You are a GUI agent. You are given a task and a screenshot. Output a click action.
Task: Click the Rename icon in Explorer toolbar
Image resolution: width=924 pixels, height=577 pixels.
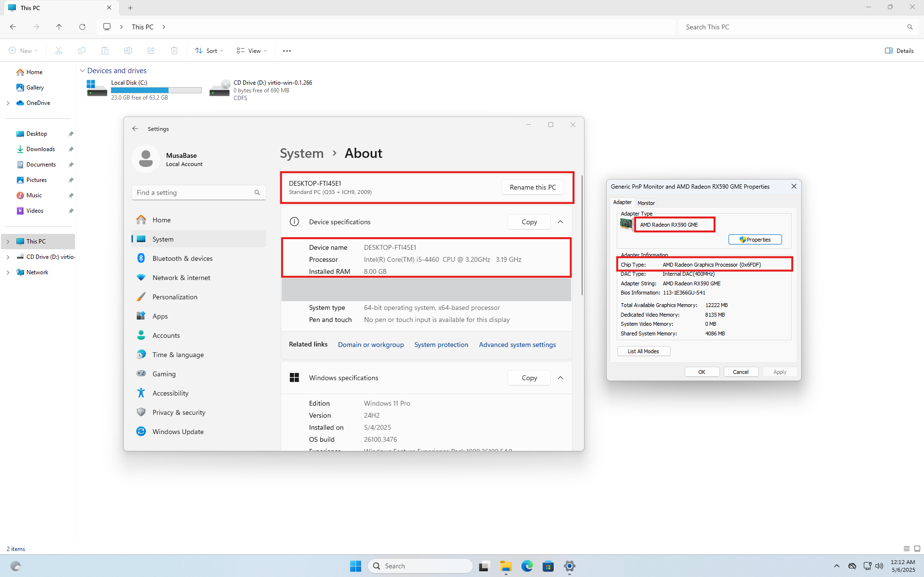(128, 51)
